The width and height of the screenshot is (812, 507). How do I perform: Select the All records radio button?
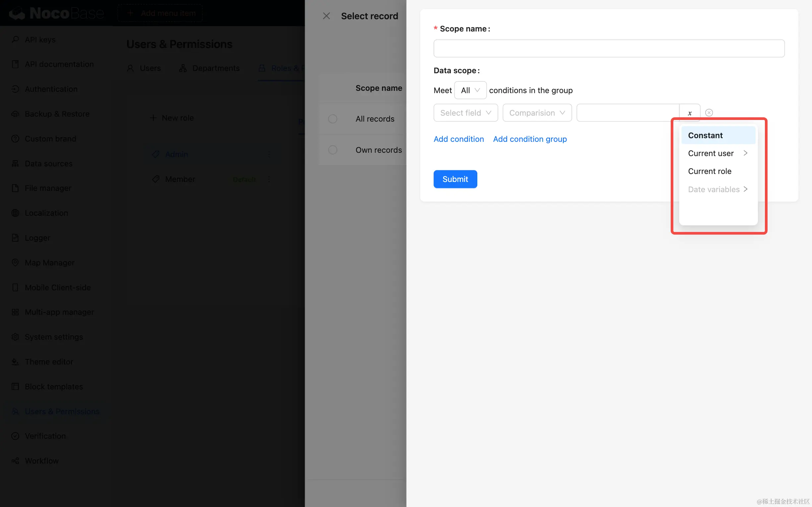[332, 119]
